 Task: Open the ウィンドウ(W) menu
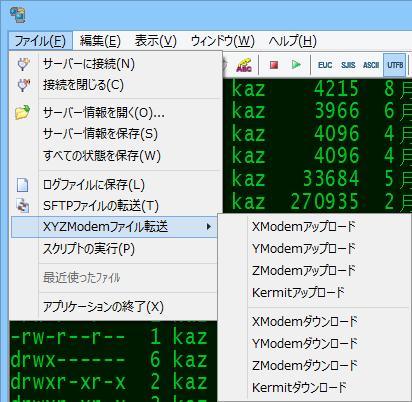point(223,41)
